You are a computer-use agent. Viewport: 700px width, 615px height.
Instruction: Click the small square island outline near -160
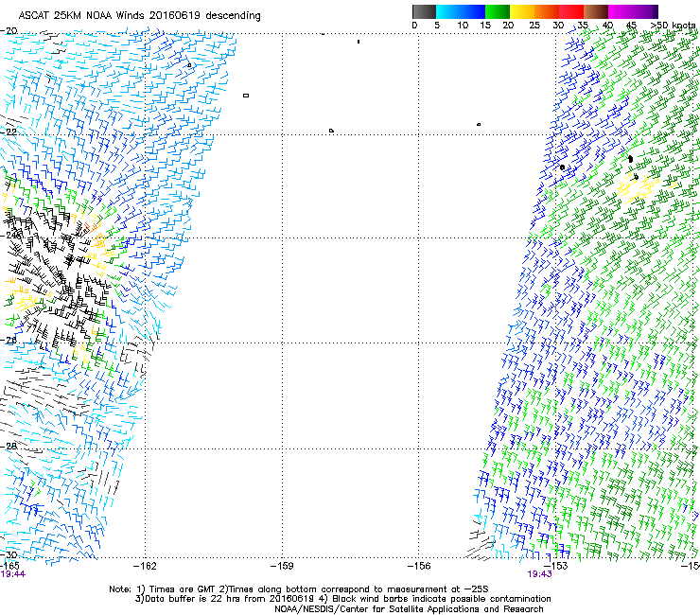click(x=246, y=96)
